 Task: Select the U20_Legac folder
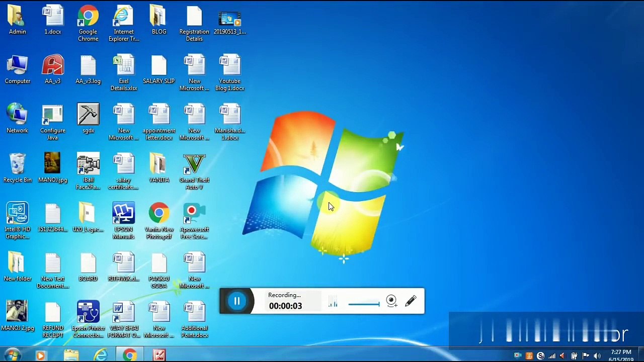pyautogui.click(x=88, y=217)
